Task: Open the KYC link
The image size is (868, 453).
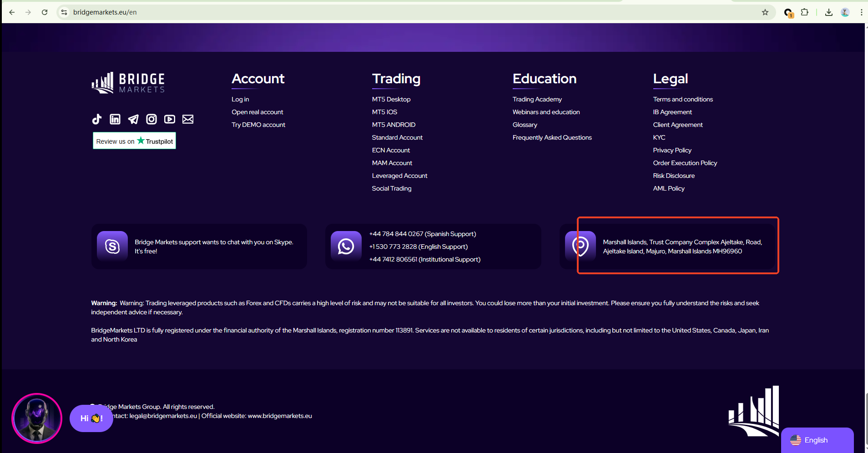Action: [659, 137]
